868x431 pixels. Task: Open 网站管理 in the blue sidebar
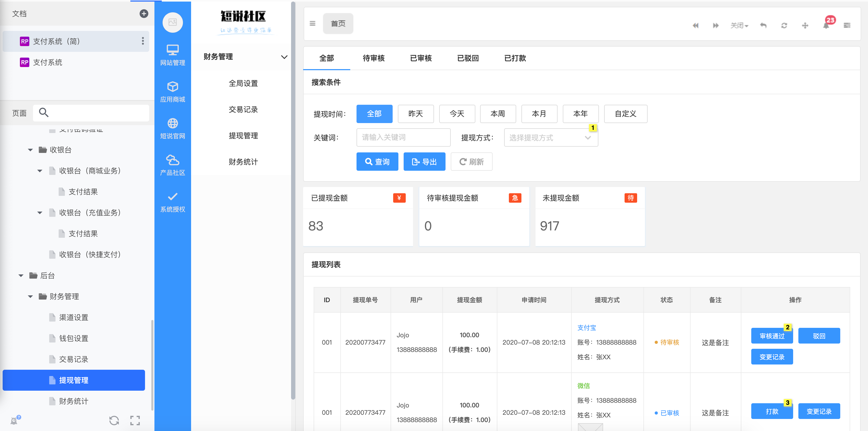173,55
